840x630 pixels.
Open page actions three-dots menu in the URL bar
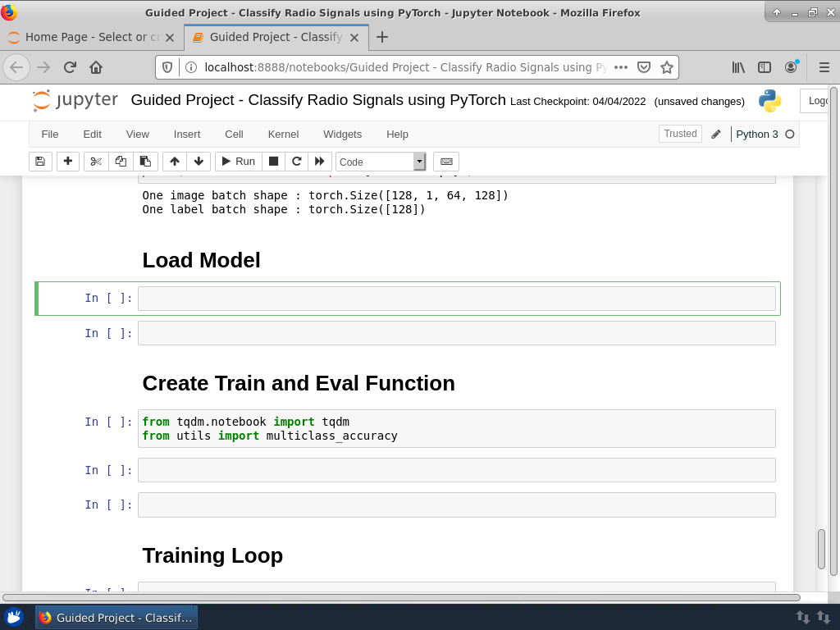coord(621,67)
